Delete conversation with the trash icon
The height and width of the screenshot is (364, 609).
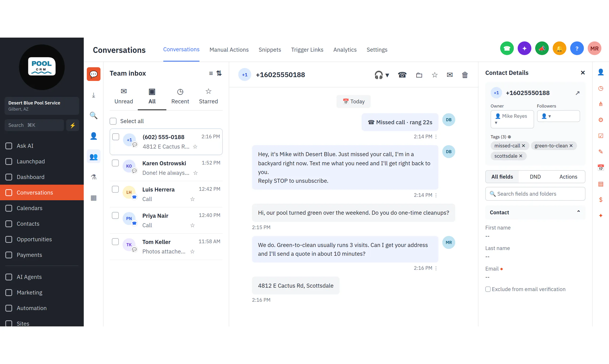465,75
